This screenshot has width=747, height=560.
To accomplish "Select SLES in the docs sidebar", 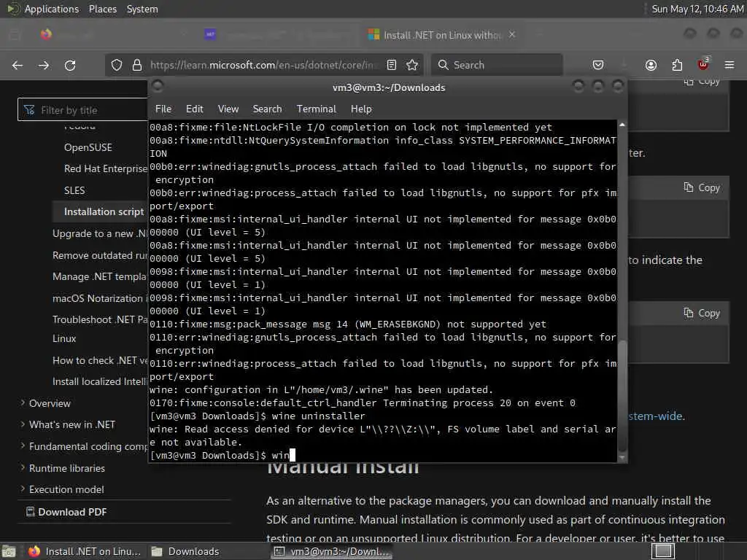I will tap(74, 190).
